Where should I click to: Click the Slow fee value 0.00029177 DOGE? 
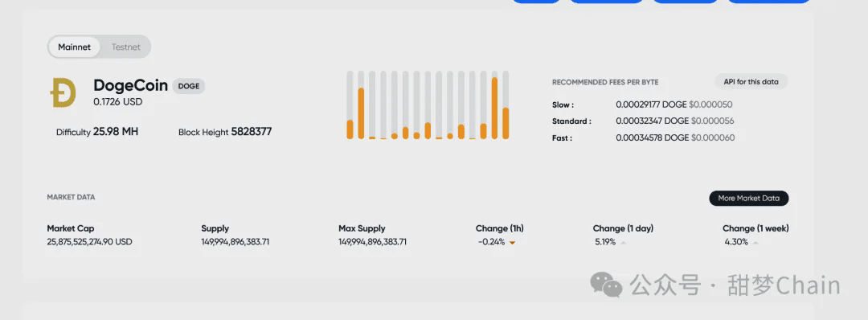tap(652, 104)
